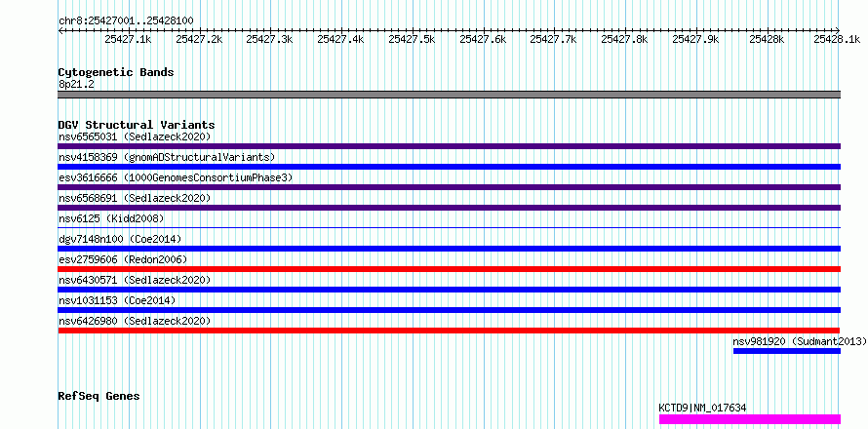Click the chr8:25427001..25428100 region label
Image resolution: width=868 pixels, height=429 pixels.
[126, 20]
